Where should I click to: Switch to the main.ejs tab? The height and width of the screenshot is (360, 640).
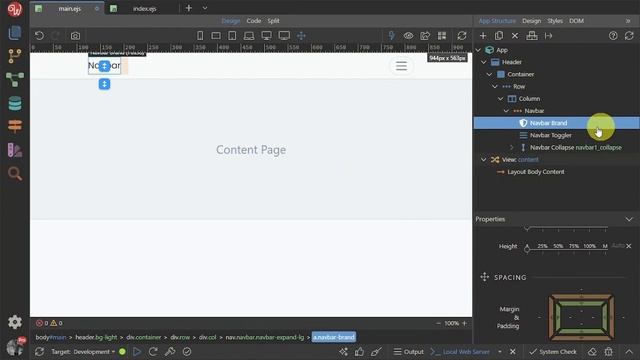click(69, 8)
